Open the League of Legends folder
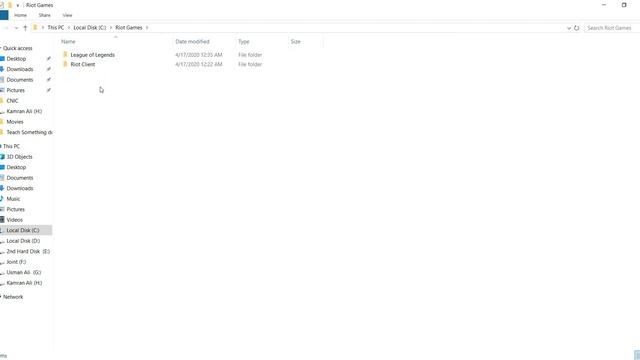 92,55
